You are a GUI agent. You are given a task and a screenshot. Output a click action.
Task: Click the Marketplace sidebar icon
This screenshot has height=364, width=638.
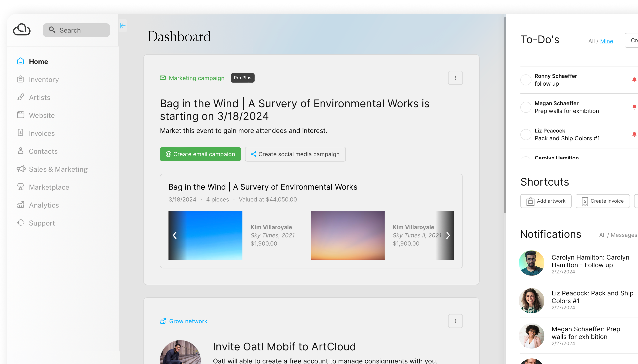(21, 187)
